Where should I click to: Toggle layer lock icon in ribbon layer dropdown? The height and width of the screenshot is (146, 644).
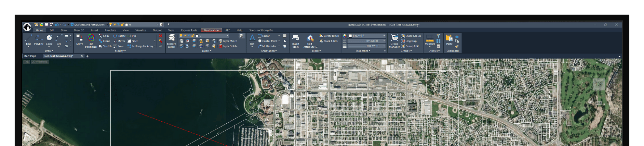click(x=193, y=36)
